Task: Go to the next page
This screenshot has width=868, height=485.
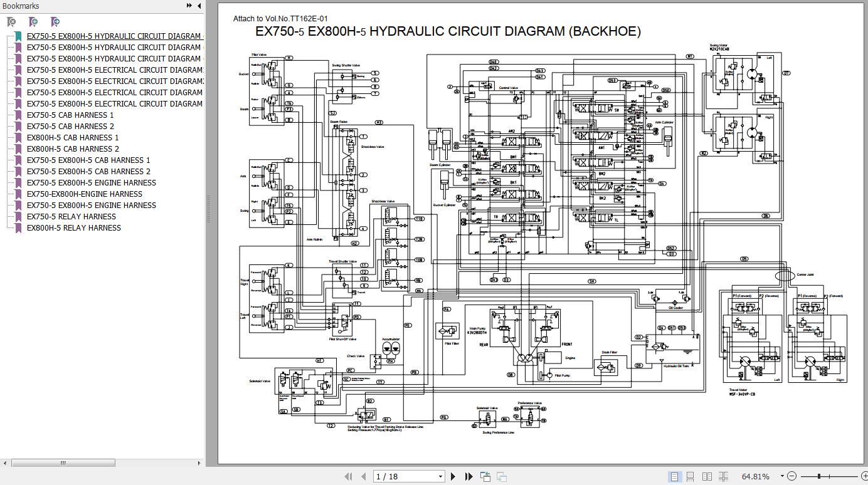Action: [453, 477]
